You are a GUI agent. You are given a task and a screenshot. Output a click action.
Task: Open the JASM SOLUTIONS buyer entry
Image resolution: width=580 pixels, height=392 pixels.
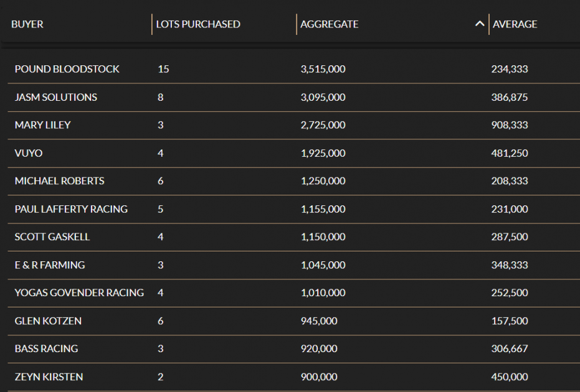(56, 97)
